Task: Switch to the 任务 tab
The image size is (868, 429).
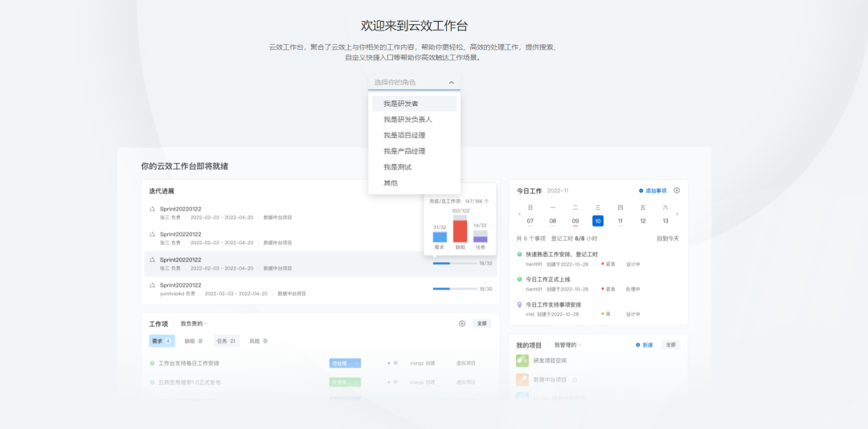Action: click(227, 341)
